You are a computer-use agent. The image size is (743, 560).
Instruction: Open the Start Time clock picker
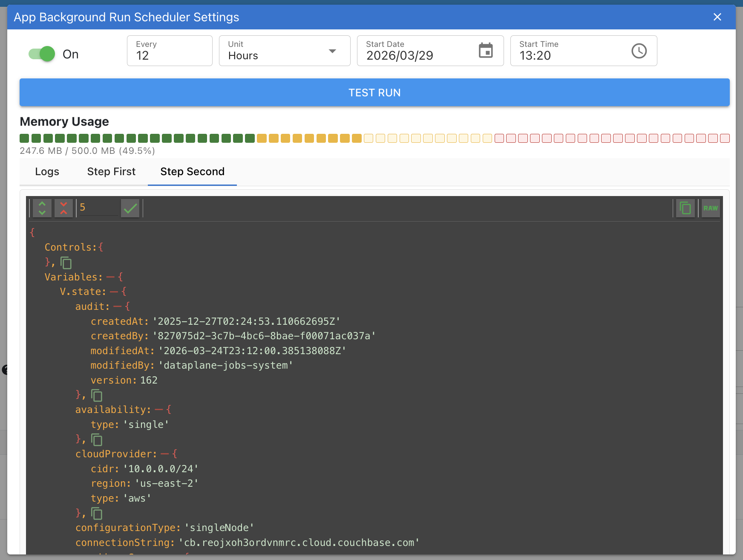(x=639, y=51)
